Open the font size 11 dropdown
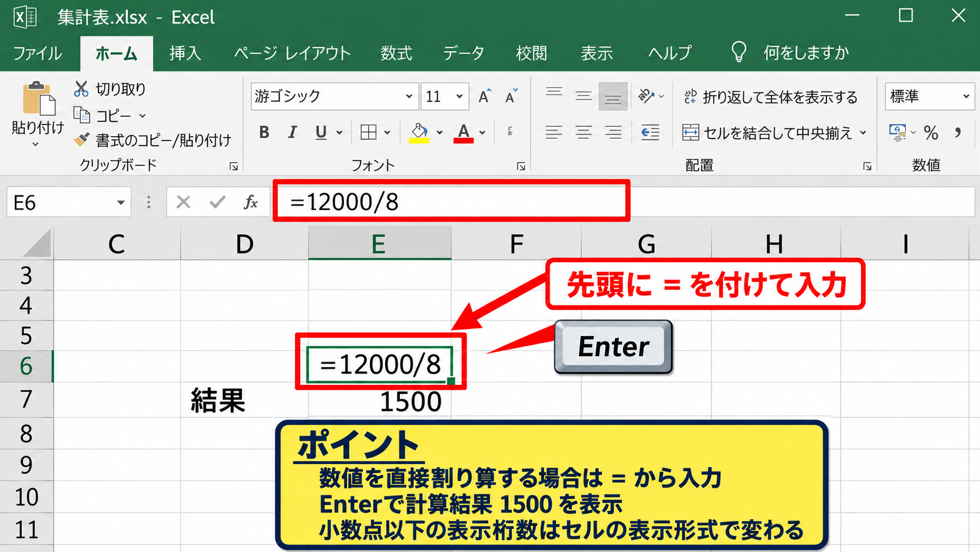Image resolution: width=980 pixels, height=552 pixels. (460, 96)
